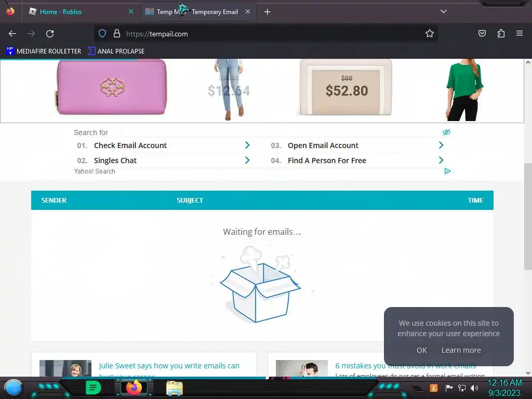Open the network tray icon

click(x=462, y=388)
